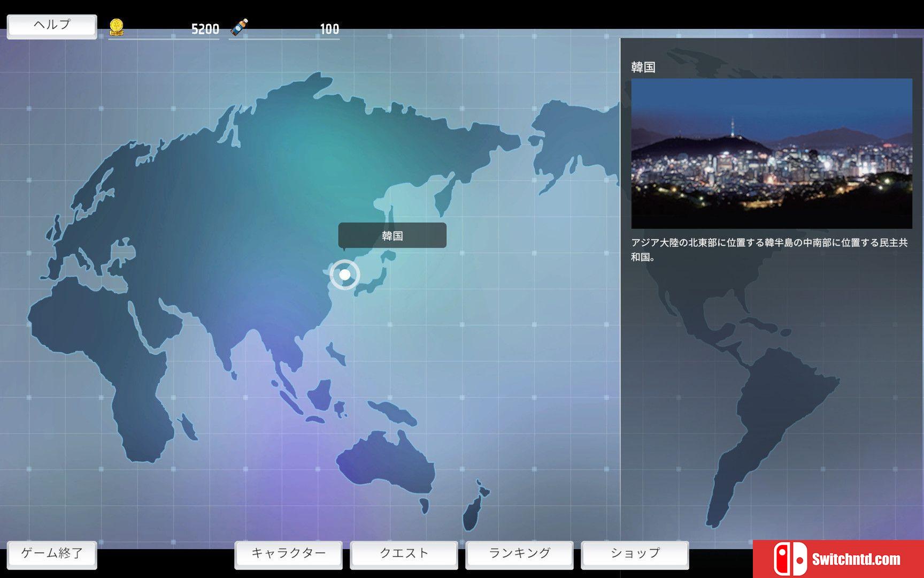
Task: Open the ランキング menu
Action: point(520,554)
